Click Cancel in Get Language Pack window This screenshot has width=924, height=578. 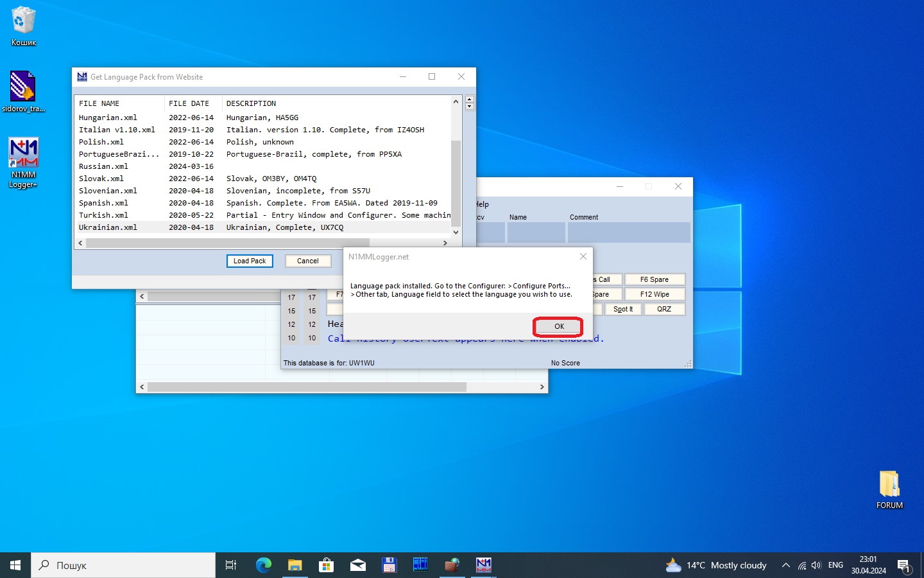pyautogui.click(x=307, y=261)
